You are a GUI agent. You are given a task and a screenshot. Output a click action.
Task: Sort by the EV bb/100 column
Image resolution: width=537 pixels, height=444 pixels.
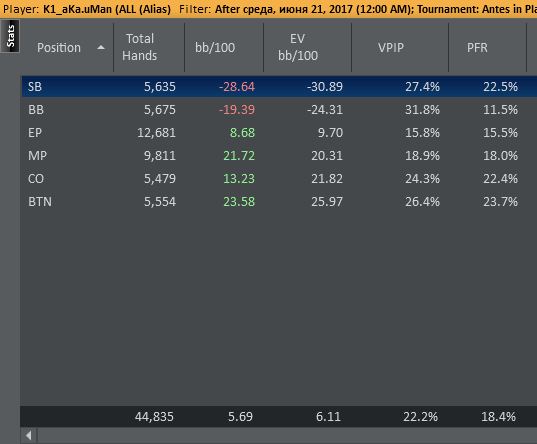click(298, 47)
